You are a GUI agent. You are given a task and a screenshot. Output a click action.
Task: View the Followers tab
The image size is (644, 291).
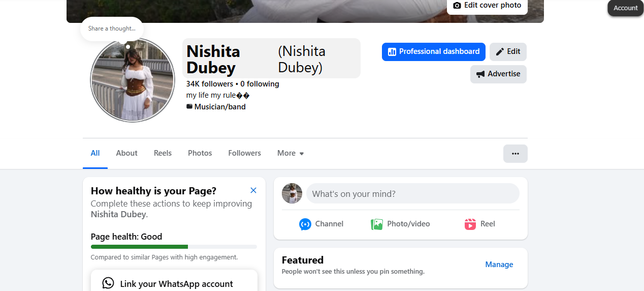click(x=244, y=154)
